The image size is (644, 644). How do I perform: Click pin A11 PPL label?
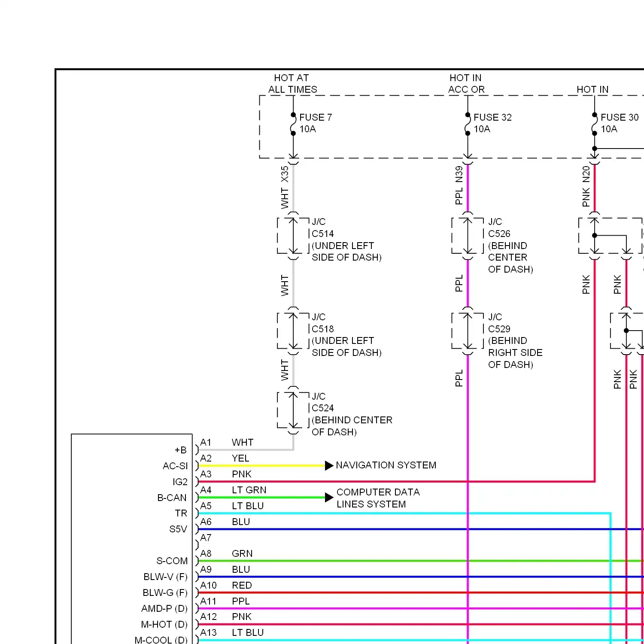coord(225,601)
